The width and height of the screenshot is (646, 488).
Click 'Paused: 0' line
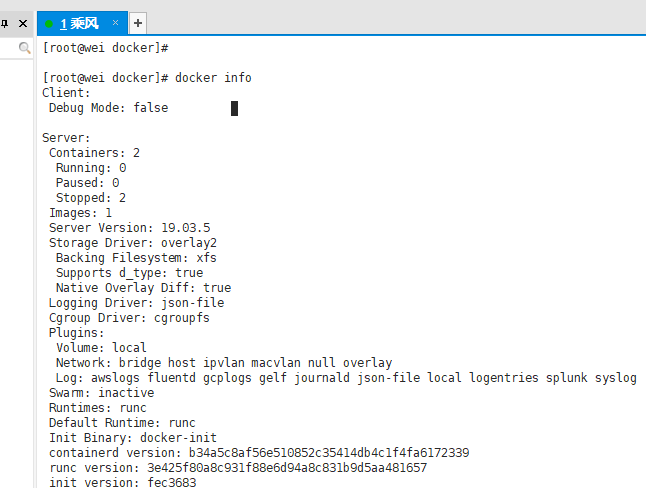tap(87, 183)
